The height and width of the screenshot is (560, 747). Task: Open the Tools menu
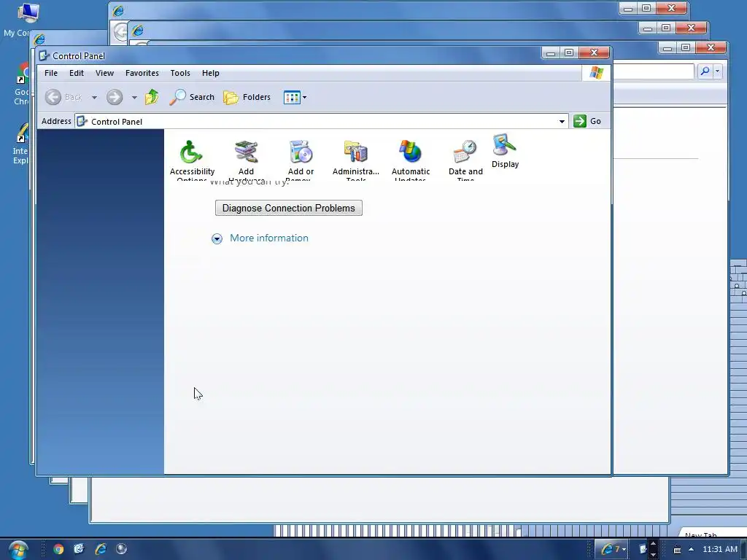pyautogui.click(x=180, y=73)
